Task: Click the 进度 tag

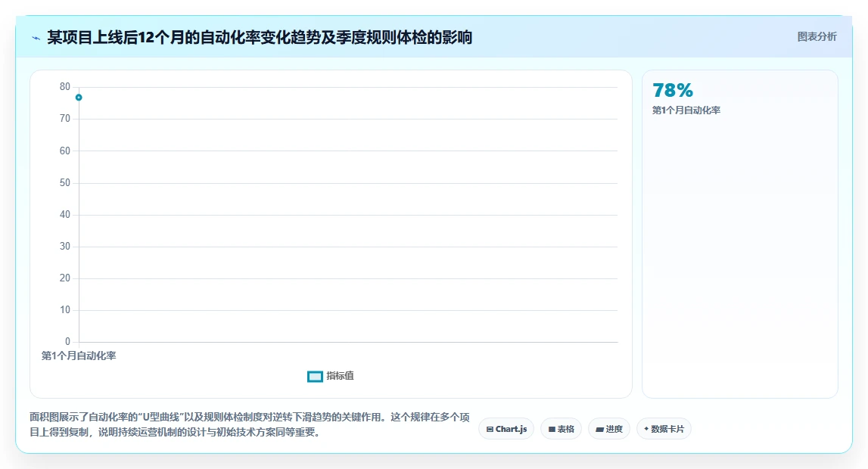Action: click(x=609, y=429)
